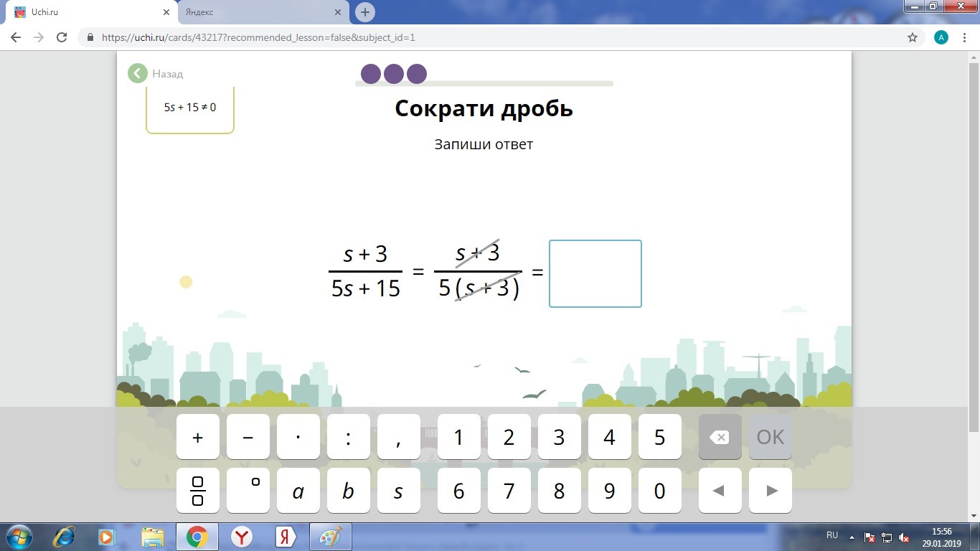Tap the number 7 key
This screenshot has width=980, height=551.
(509, 491)
